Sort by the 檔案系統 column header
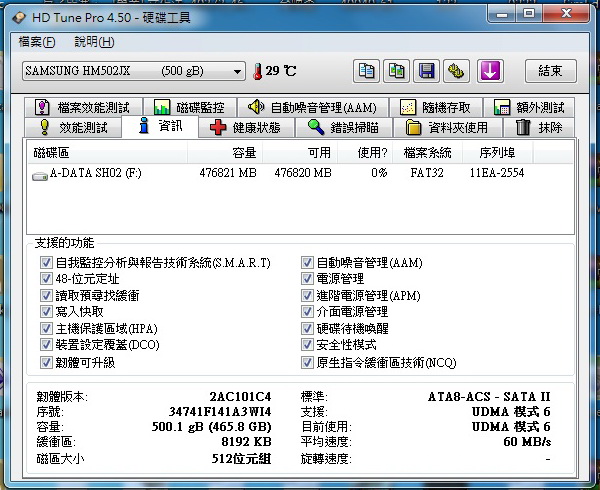600x490 pixels. pyautogui.click(x=428, y=153)
